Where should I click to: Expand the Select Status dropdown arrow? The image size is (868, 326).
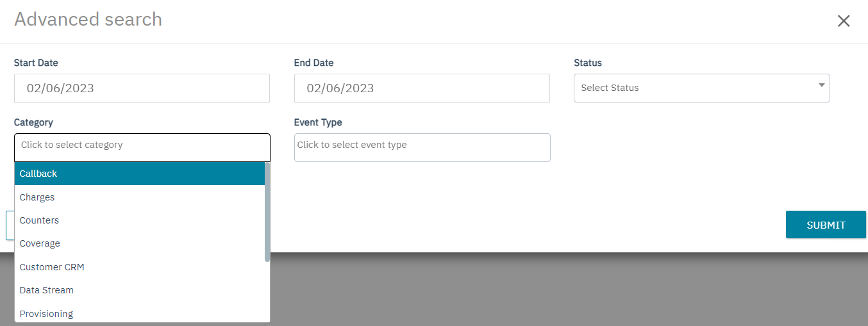pos(821,85)
